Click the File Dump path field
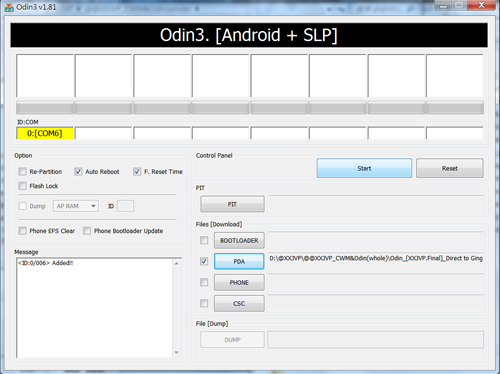Viewport: 500px width, 374px height. point(376,340)
